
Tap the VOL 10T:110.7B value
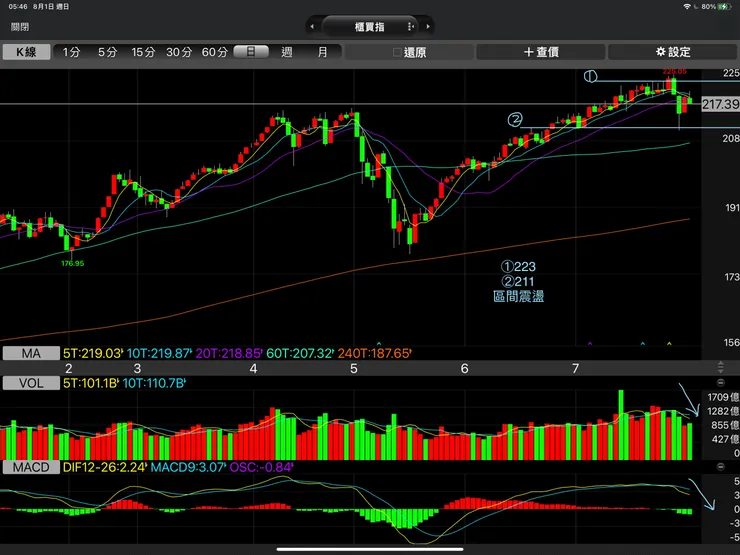(154, 383)
